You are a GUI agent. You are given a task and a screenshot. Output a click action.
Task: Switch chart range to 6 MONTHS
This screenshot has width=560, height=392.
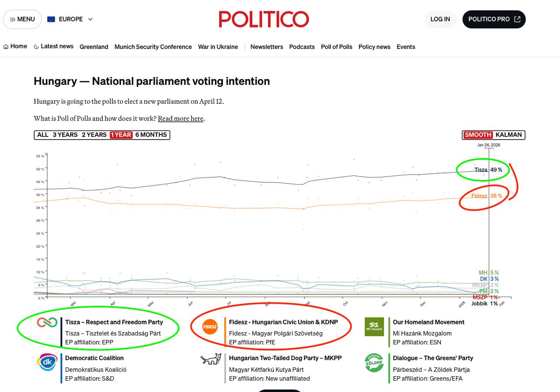[x=151, y=135]
